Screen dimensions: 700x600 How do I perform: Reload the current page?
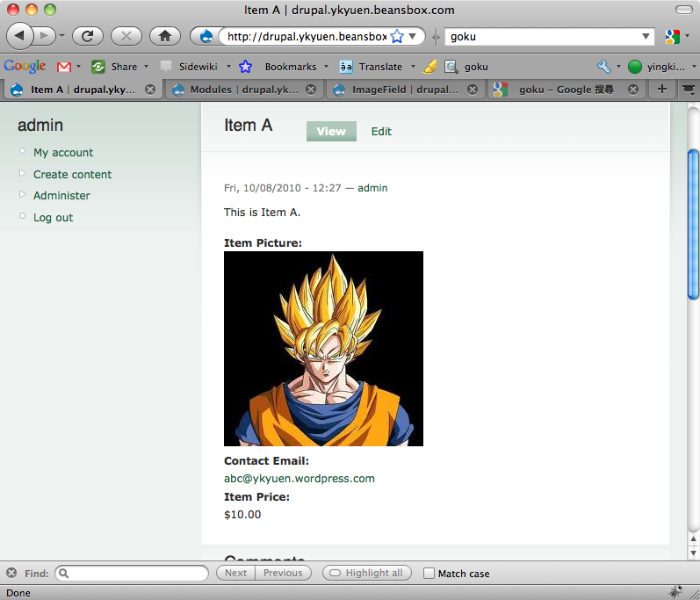tap(88, 36)
